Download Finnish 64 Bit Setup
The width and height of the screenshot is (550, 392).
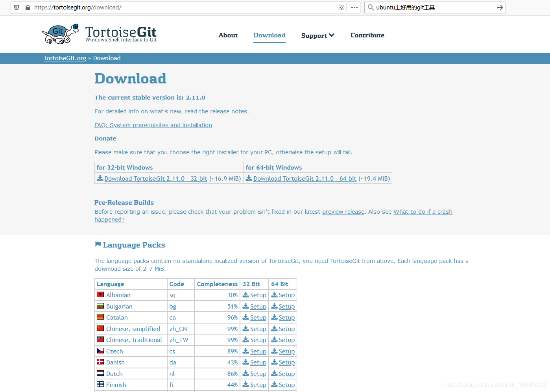click(287, 385)
